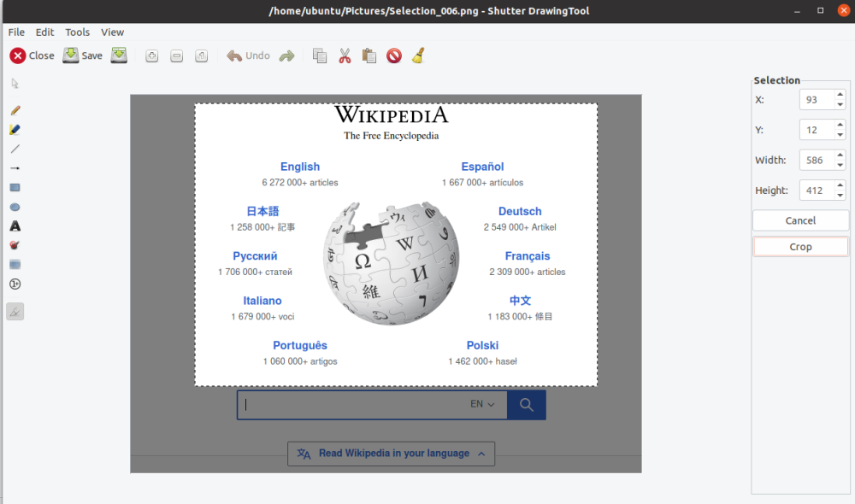
Task: Open the Tools menu
Action: point(78,32)
